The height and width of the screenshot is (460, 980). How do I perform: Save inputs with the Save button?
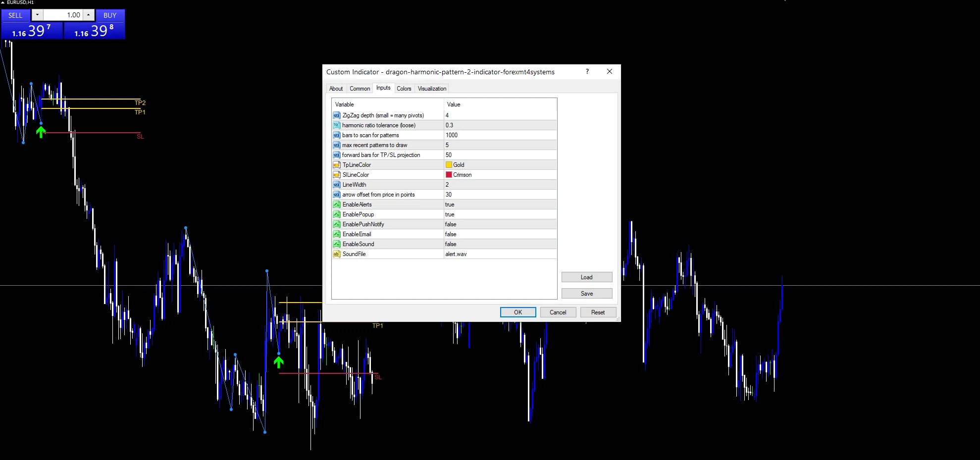click(x=587, y=294)
